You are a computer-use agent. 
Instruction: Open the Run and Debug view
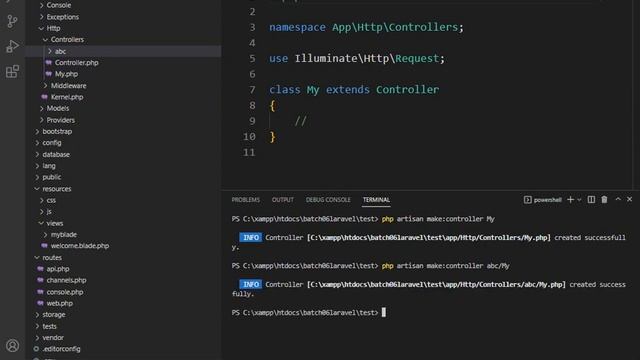click(12, 46)
